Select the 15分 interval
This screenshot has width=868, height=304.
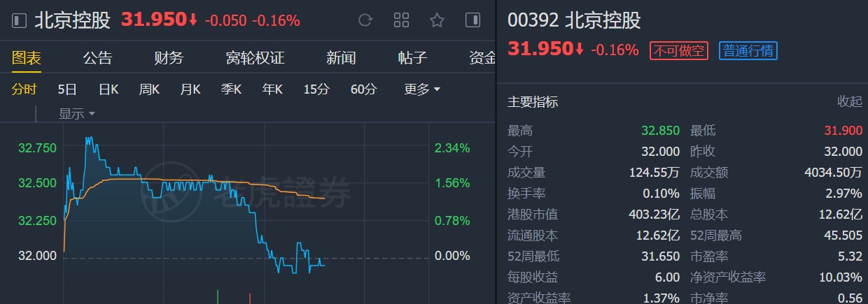click(x=316, y=89)
